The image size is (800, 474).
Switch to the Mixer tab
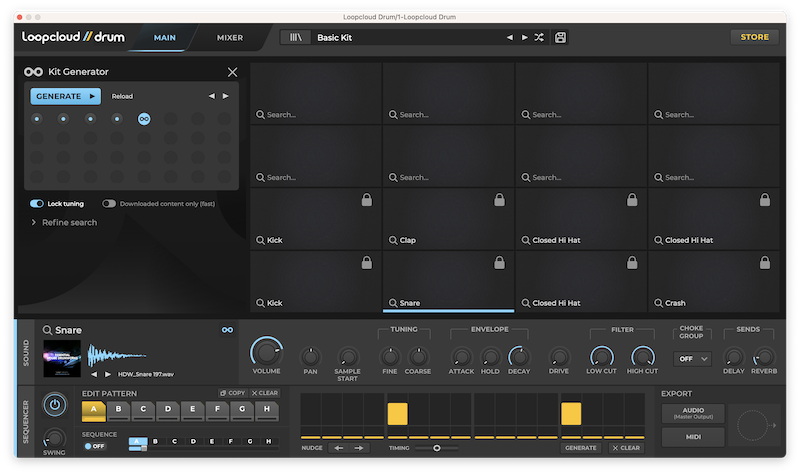[230, 38]
